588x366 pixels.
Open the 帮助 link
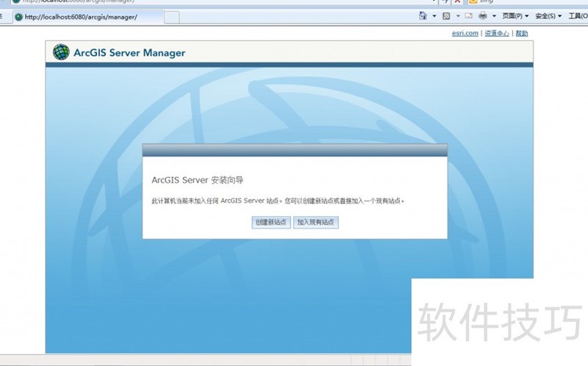click(x=521, y=33)
